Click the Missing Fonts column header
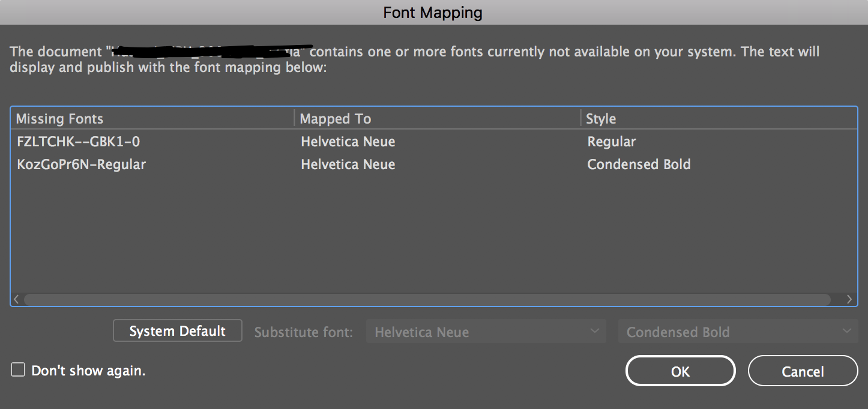Screen dimensions: 868x409 (x=153, y=119)
